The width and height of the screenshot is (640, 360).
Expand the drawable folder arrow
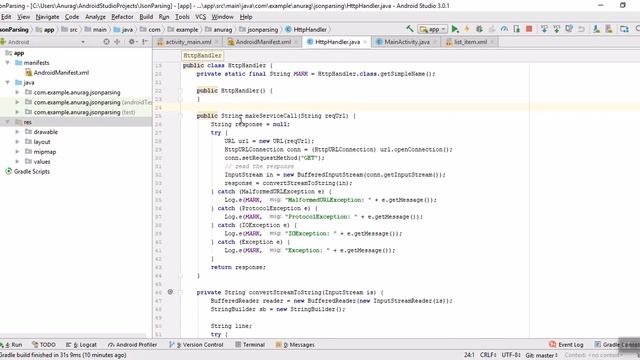17,132
